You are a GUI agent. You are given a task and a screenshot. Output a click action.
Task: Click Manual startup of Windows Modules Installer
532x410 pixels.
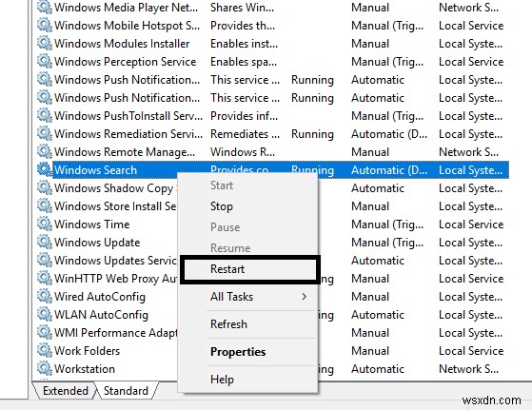click(x=370, y=44)
